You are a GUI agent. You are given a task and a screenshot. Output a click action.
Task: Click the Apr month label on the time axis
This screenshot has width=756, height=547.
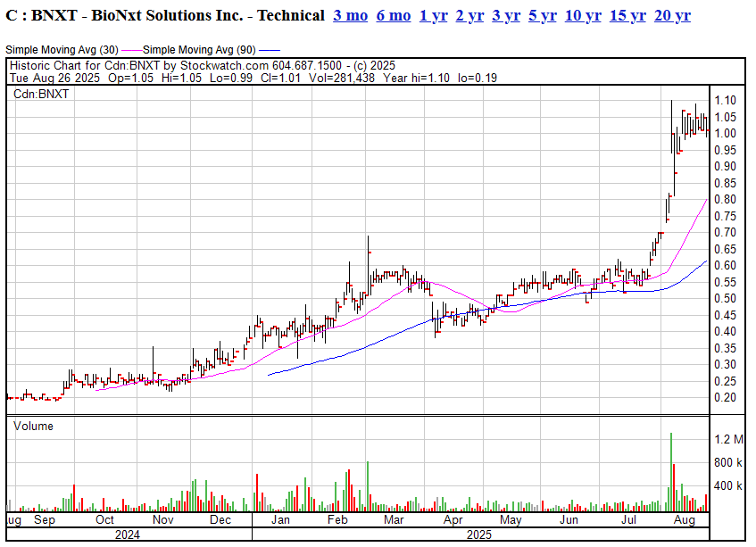click(453, 520)
